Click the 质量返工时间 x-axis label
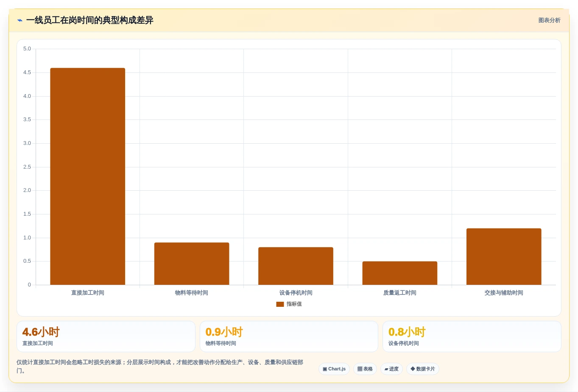Viewport: 578px width, 392px height. (x=400, y=293)
